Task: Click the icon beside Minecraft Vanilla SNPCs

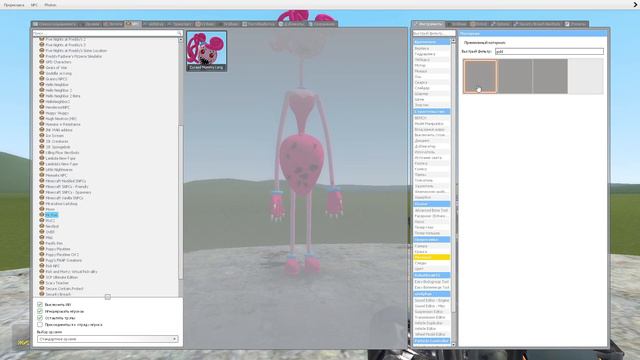Action: (42, 198)
